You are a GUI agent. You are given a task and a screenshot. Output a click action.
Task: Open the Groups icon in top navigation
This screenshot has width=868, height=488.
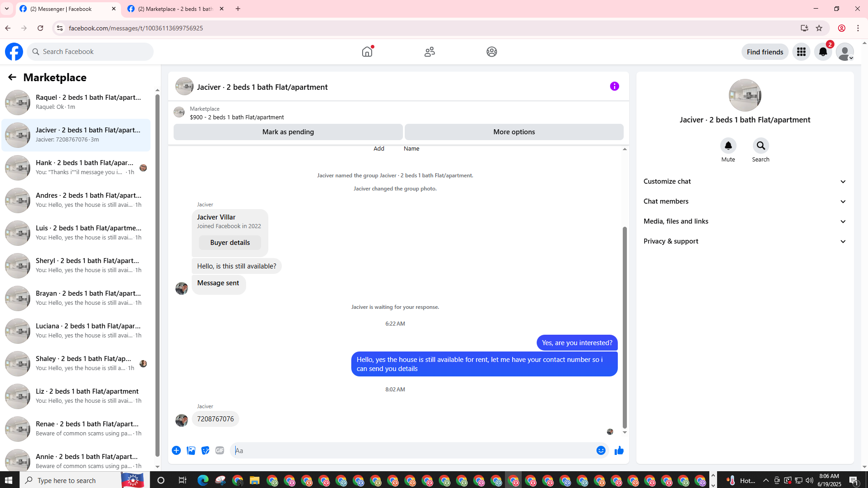(492, 52)
